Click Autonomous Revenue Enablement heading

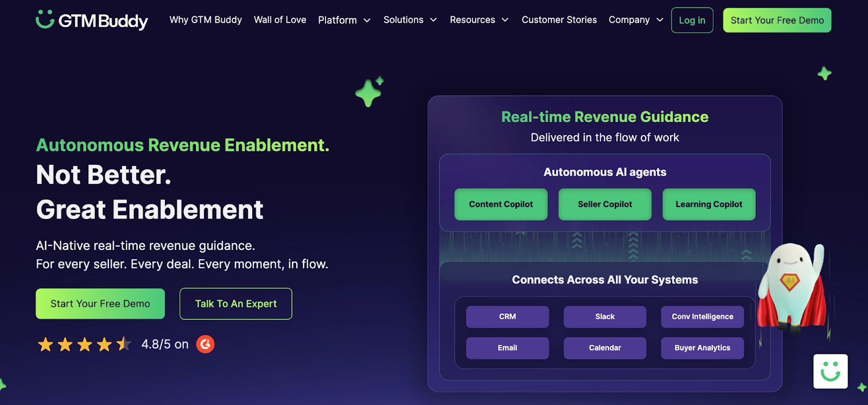[183, 145]
